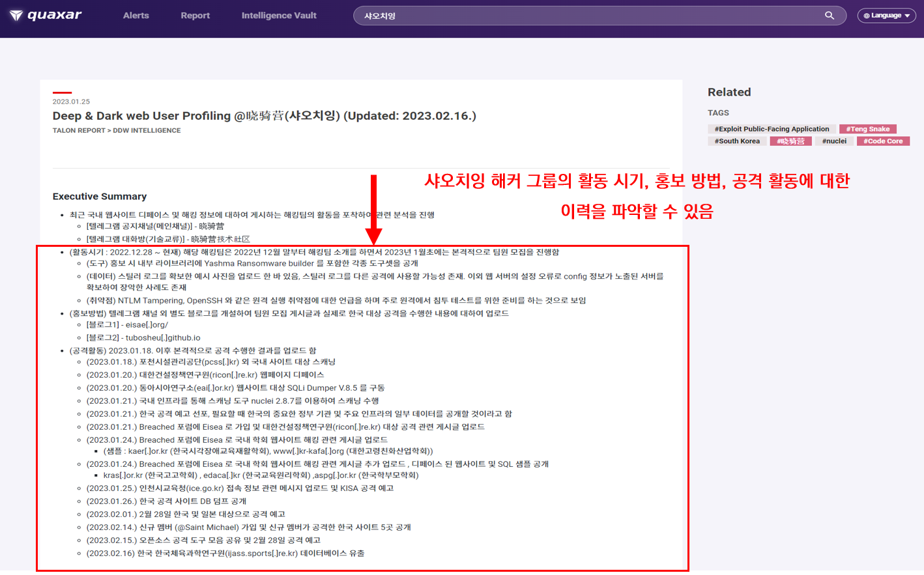Open the Language dropdown
This screenshot has height=575, width=924.
tap(886, 16)
